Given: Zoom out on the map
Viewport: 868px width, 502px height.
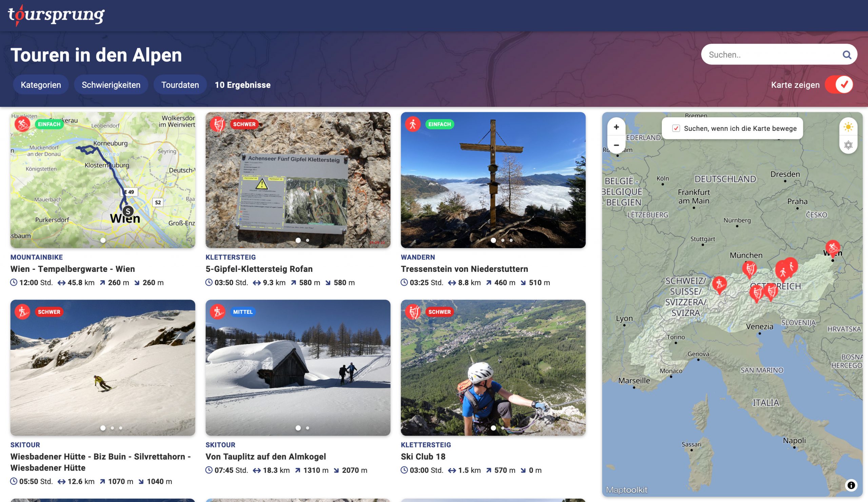Looking at the screenshot, I should tap(616, 145).
